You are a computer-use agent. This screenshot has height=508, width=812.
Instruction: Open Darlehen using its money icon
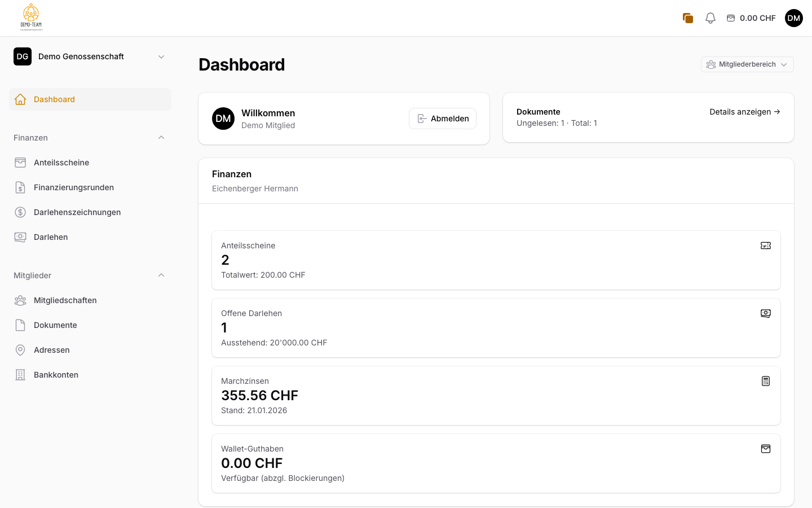20,237
